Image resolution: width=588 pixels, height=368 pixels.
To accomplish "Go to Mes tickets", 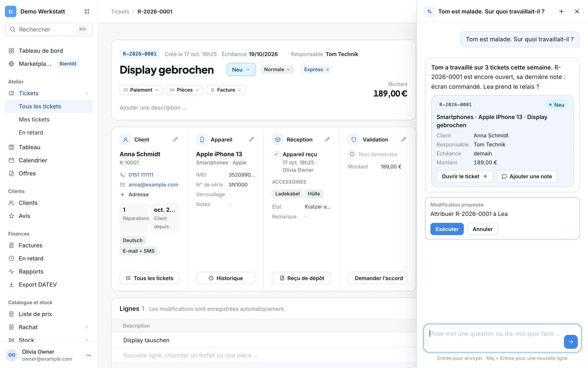I will [x=49, y=119].
